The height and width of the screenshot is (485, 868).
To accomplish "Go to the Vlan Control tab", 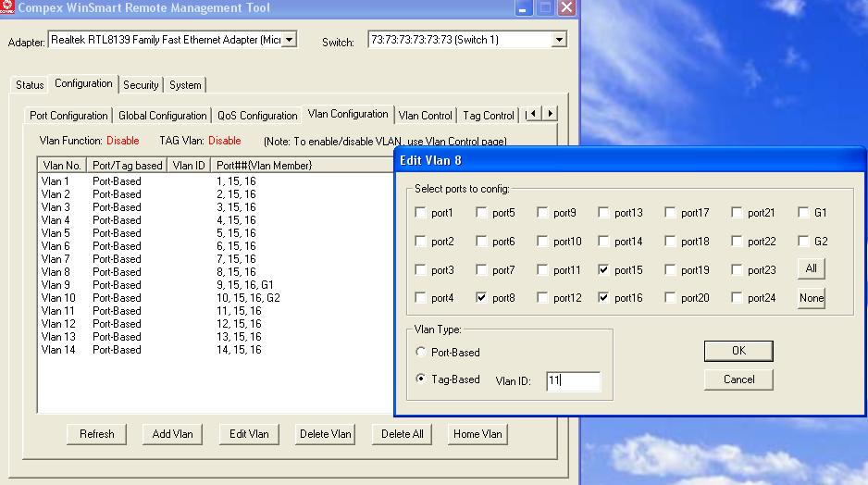I will coord(425,116).
